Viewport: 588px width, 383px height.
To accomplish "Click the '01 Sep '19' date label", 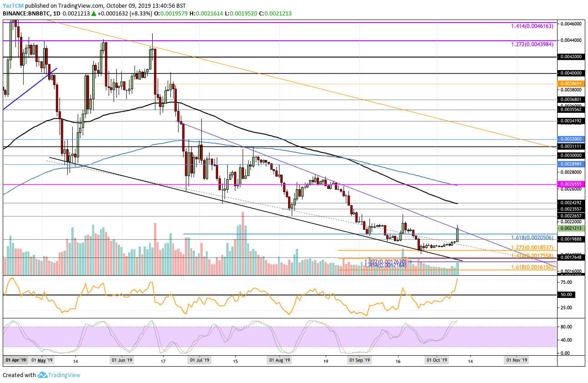I will point(359,360).
